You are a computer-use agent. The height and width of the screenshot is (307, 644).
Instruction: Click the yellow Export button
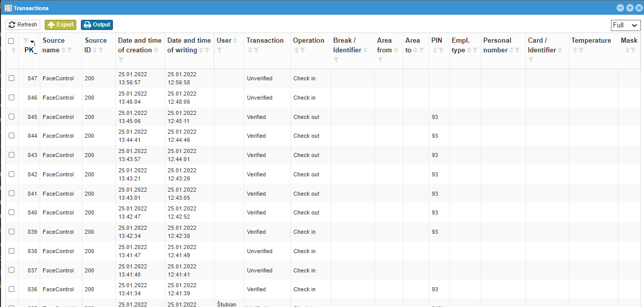point(61,24)
